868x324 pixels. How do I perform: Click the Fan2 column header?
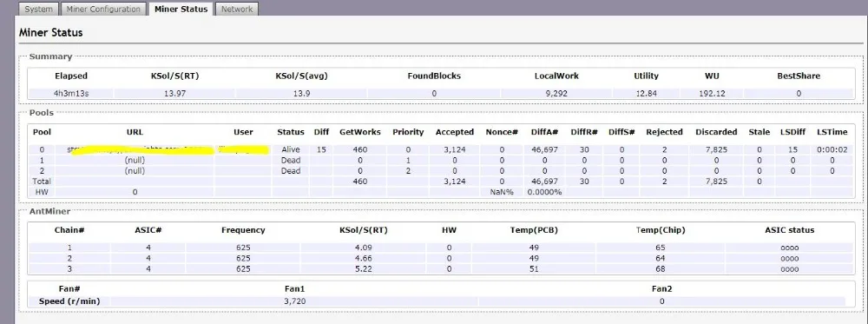661,288
